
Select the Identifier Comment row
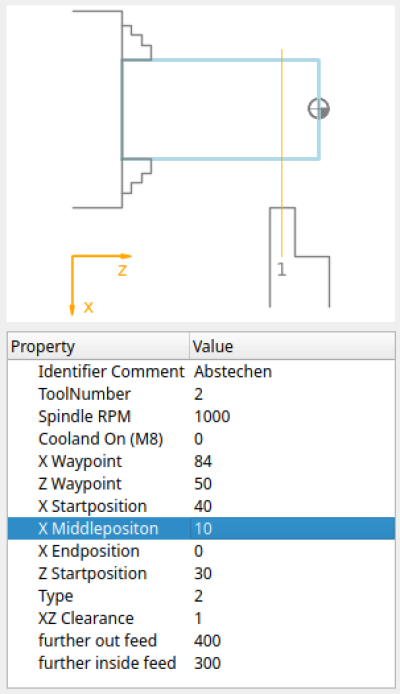coord(201,371)
